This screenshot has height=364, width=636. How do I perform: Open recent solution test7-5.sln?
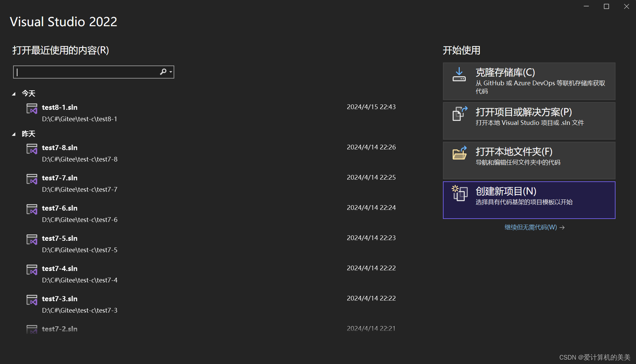(59, 238)
